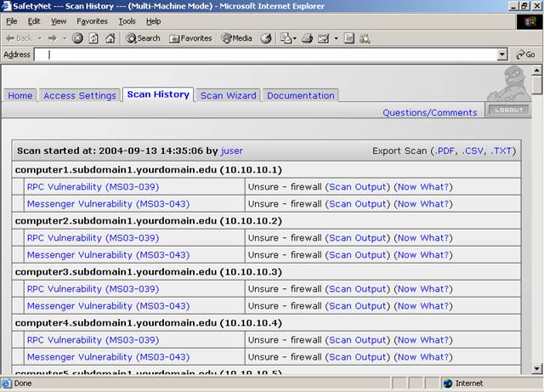Screen dimensions: 544x392
Task: Switch to the Home tab
Action: point(20,95)
